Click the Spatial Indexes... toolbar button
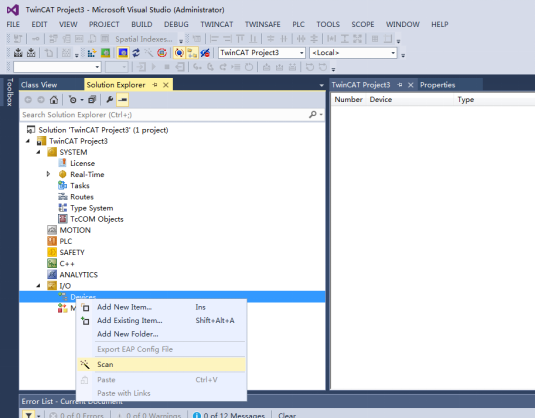Viewport: 535px width, 418px height. (144, 39)
